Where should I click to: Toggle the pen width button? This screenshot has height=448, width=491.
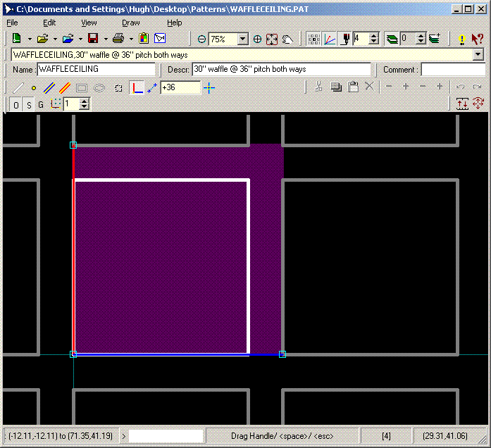[x=346, y=39]
